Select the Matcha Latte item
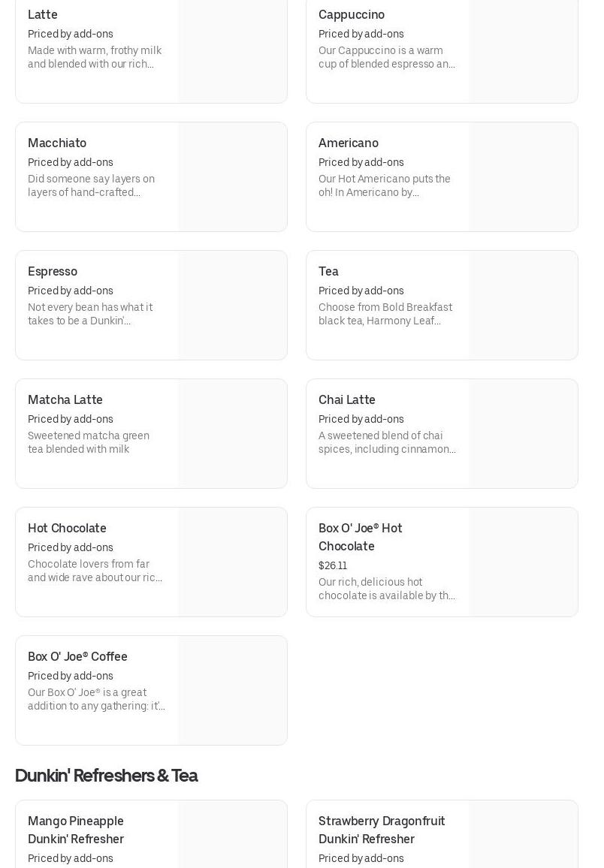The image size is (604, 868). [65, 400]
